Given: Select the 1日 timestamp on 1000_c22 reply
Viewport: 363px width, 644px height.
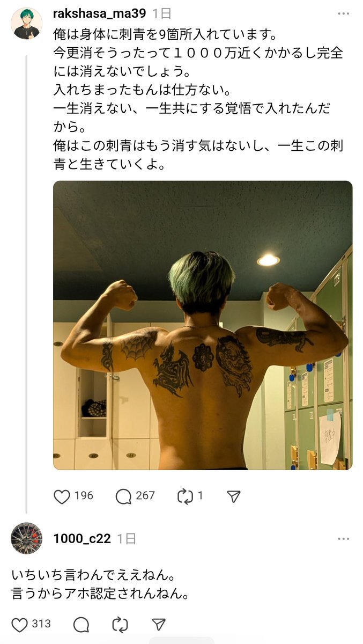Looking at the screenshot, I should pos(127,539).
